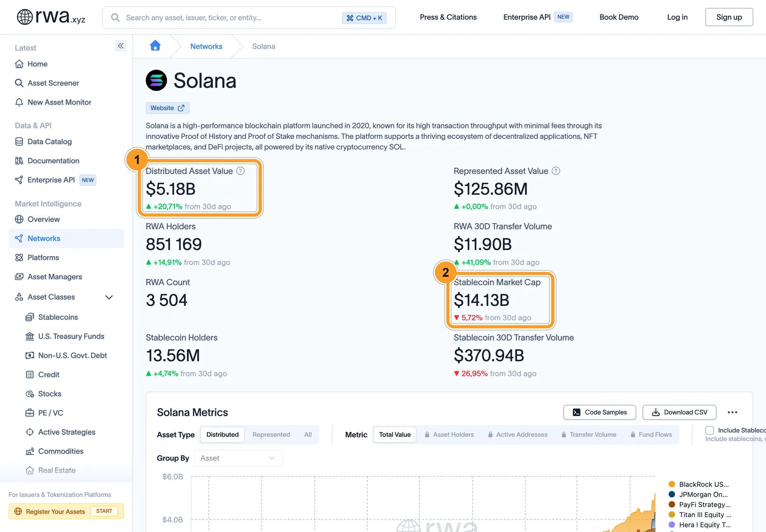The height and width of the screenshot is (532, 766).
Task: Open Group By Asset dropdown
Action: pos(238,458)
